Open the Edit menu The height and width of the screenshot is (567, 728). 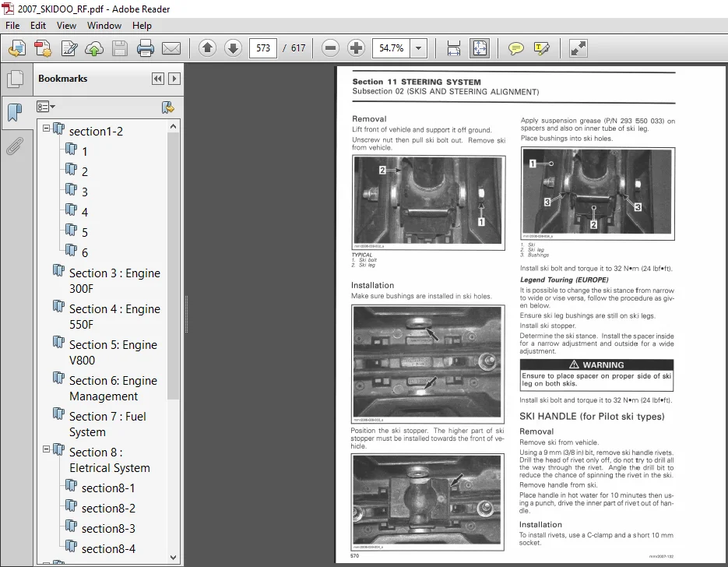[38, 26]
